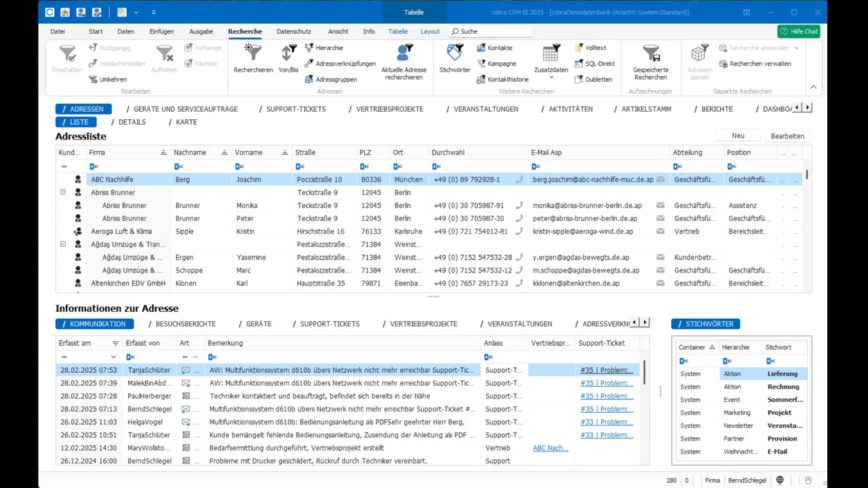Click the Kontakthistorie icon
Screen dimensions: 868x488
click(481, 79)
